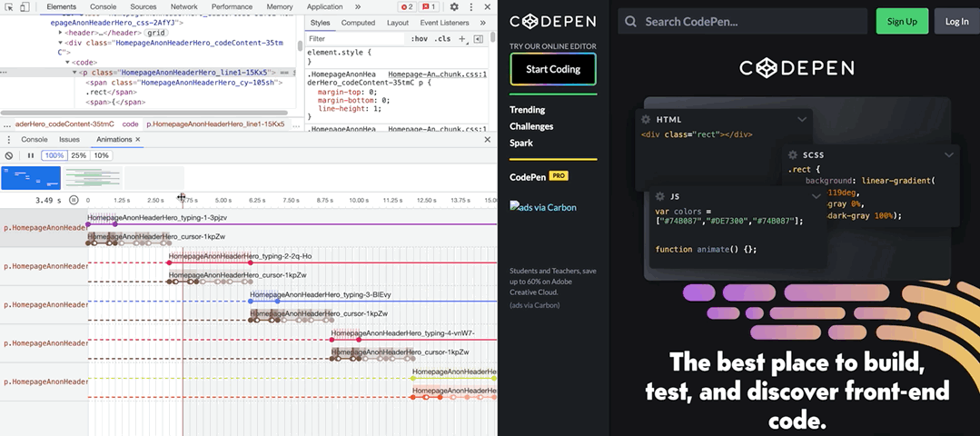Expand the SCSS editor chevron
This screenshot has width=980, height=436.
(x=949, y=155)
